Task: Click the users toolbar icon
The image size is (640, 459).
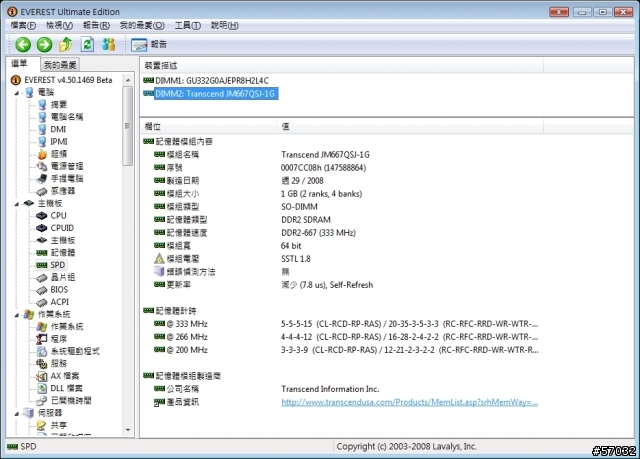Action: pos(109,44)
